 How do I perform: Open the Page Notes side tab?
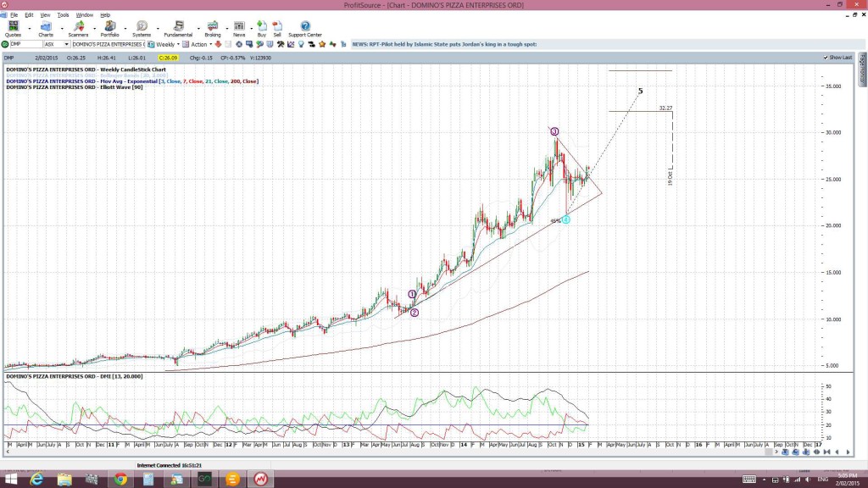tap(862, 69)
